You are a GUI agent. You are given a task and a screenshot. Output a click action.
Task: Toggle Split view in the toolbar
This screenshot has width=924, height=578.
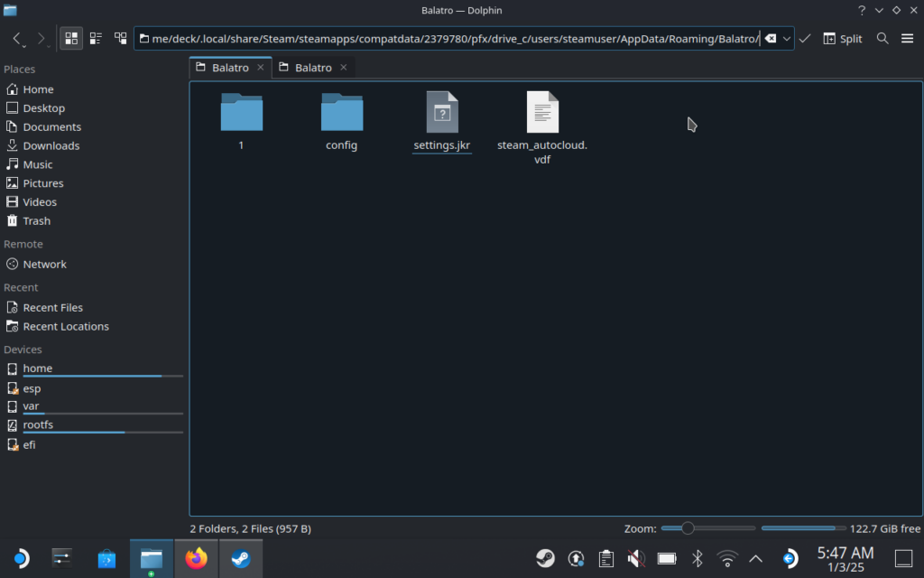coord(843,39)
